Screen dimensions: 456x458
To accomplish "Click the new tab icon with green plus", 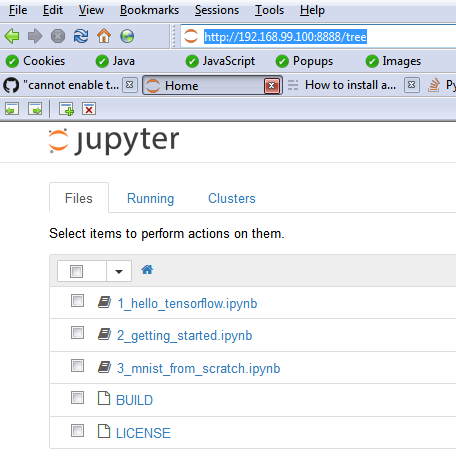I will tap(66, 109).
